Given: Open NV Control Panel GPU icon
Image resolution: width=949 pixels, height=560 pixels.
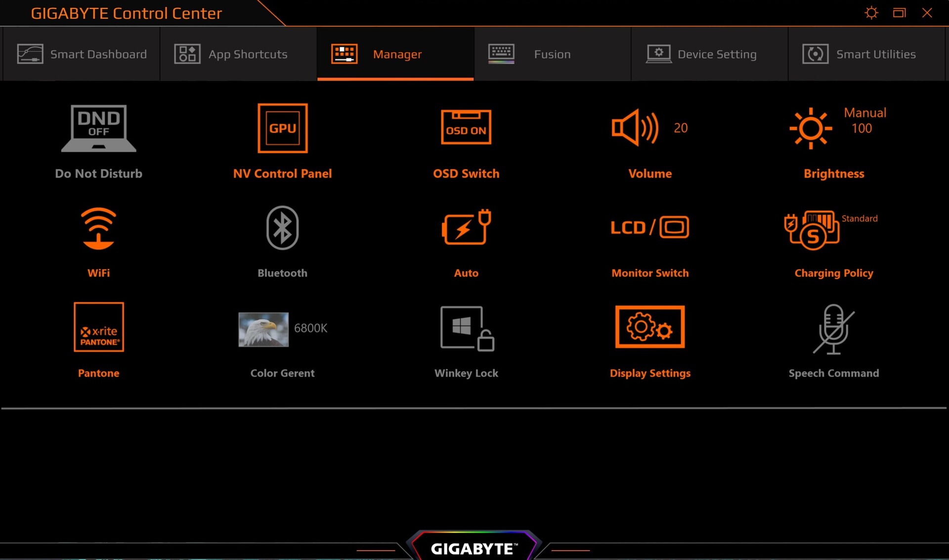Looking at the screenshot, I should point(283,128).
